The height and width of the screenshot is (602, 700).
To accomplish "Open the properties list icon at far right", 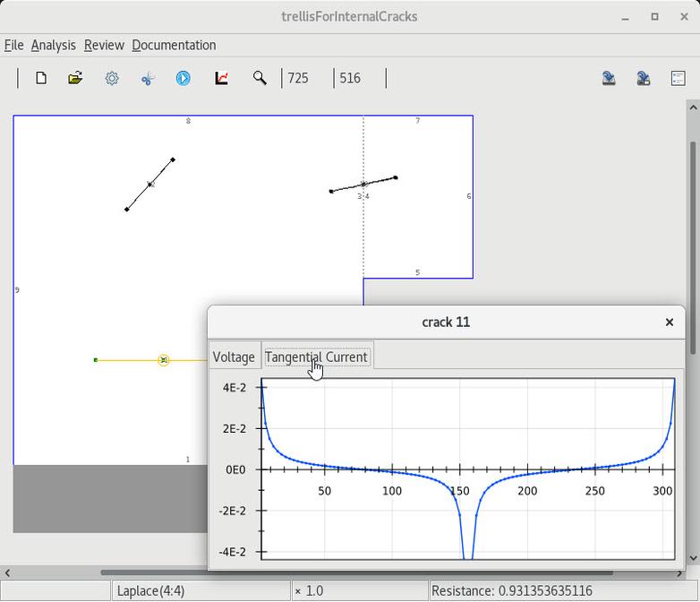I will tap(678, 79).
